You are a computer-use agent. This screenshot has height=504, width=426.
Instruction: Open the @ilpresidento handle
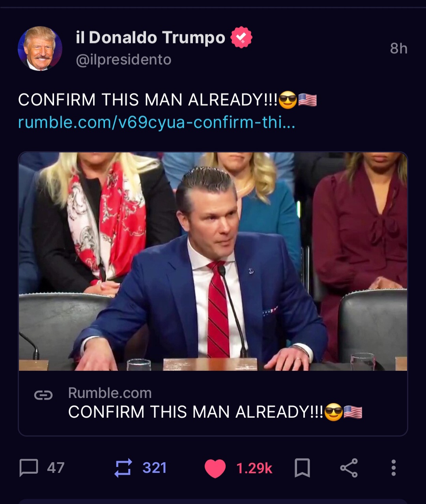[x=123, y=60]
